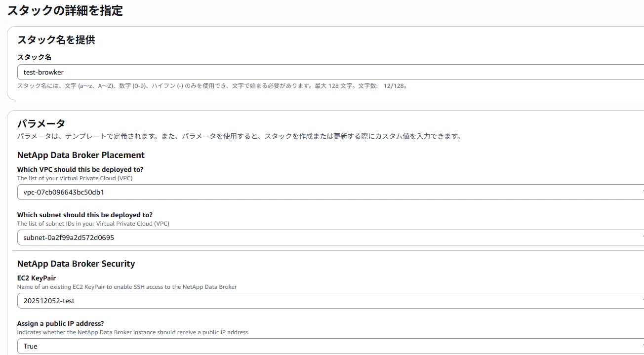Screen dimensions: 644x355
Task: Click the 'Name of an existing EC2 KeyPair' hint
Action: (127, 287)
